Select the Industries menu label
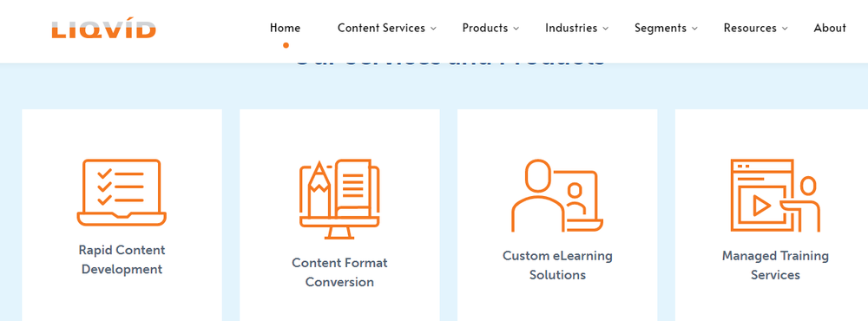The width and height of the screenshot is (868, 321). coord(571,28)
